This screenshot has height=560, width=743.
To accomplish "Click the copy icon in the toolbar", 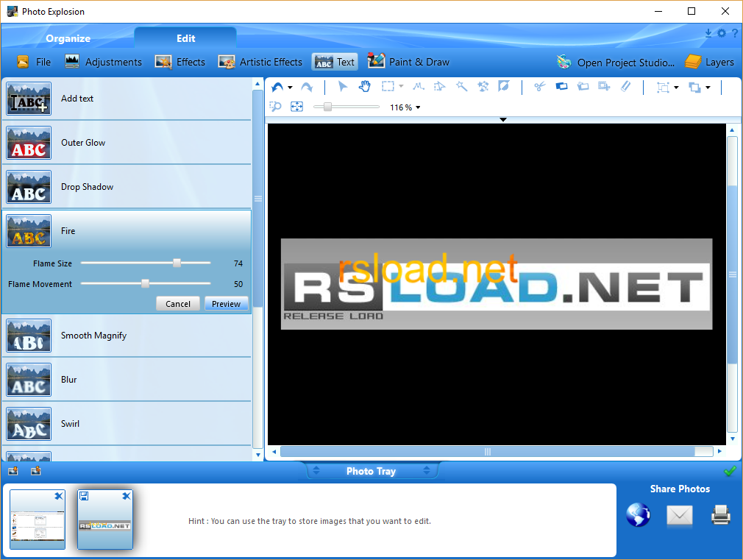I will pyautogui.click(x=561, y=86).
